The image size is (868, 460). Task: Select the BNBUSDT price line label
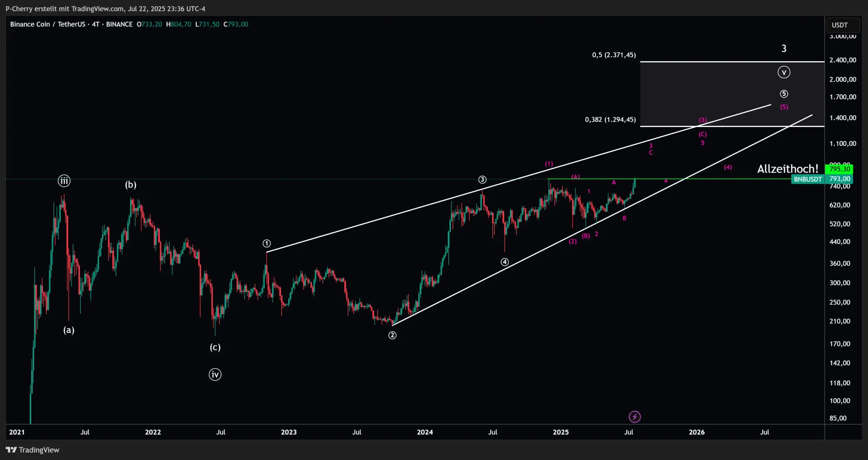coord(808,179)
